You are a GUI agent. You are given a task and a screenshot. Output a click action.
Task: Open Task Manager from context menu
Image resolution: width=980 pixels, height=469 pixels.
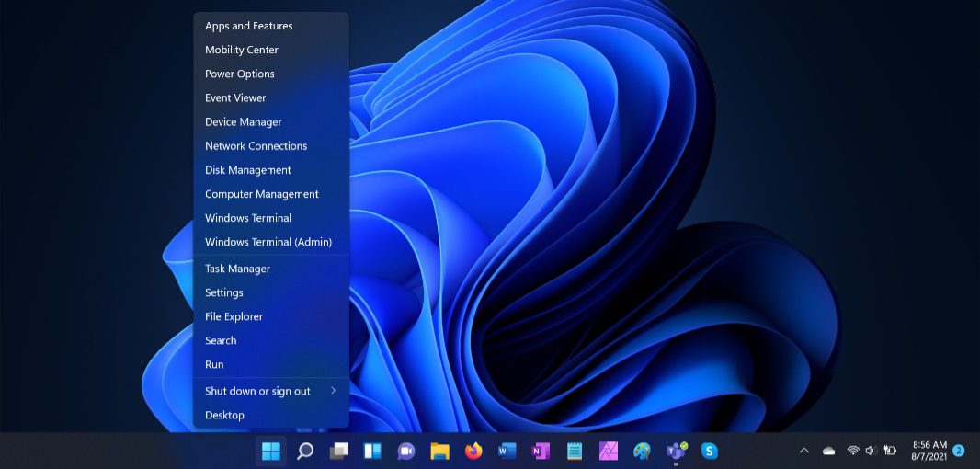click(x=237, y=269)
